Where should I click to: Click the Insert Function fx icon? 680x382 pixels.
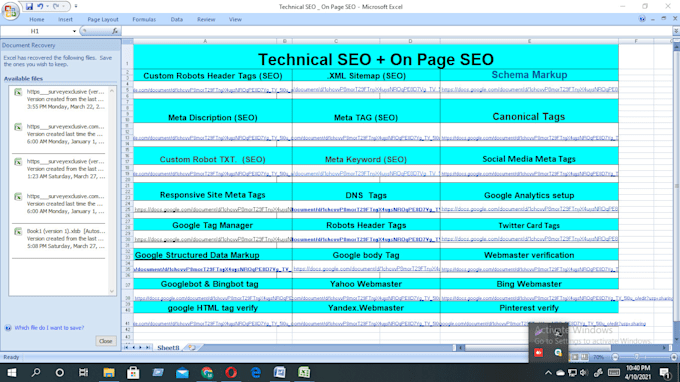[x=115, y=31]
